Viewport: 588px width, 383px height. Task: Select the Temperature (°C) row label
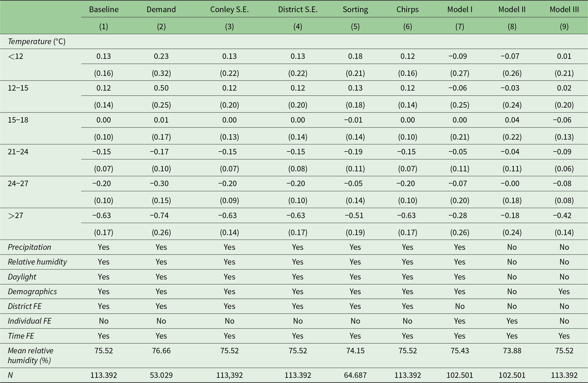(x=37, y=42)
